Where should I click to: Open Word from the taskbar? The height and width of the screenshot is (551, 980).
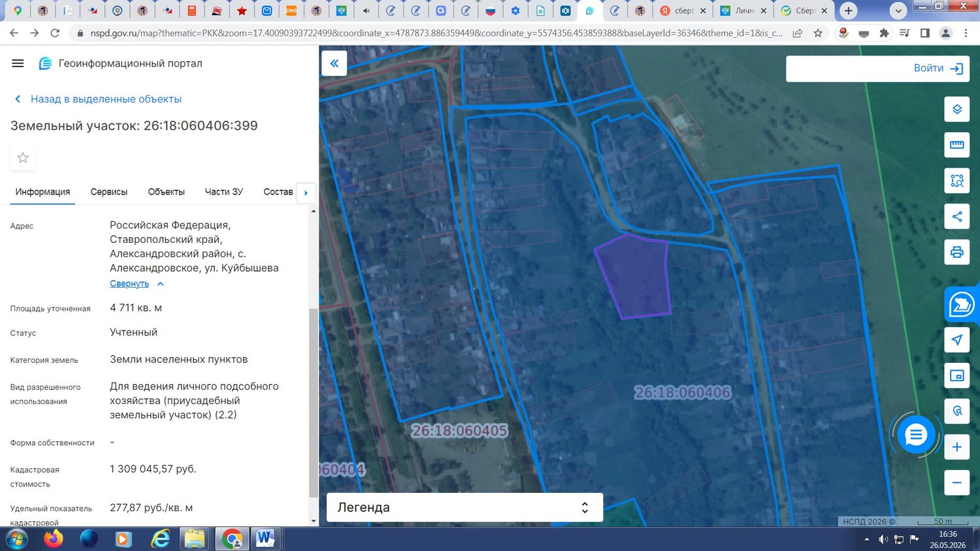(265, 539)
